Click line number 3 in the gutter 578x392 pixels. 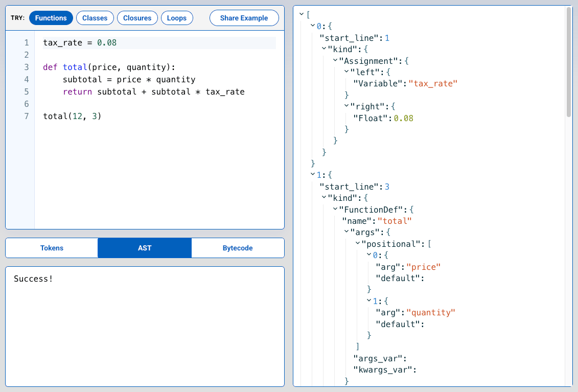27,67
